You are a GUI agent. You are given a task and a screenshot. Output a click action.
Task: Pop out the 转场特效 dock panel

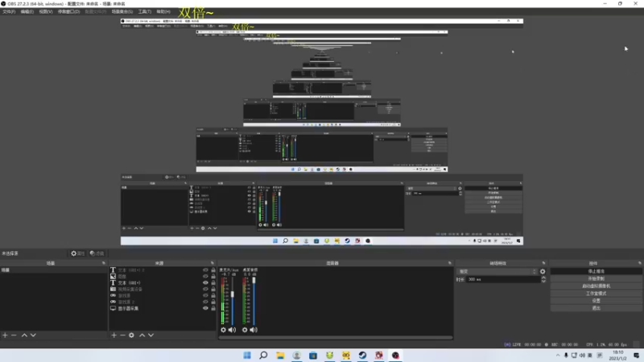pyautogui.click(x=544, y=263)
